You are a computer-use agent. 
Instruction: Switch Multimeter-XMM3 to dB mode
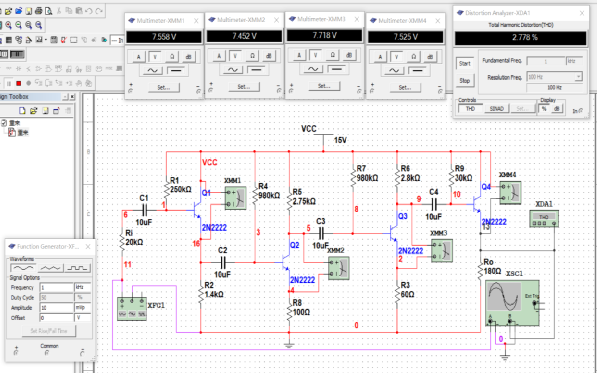(349, 55)
